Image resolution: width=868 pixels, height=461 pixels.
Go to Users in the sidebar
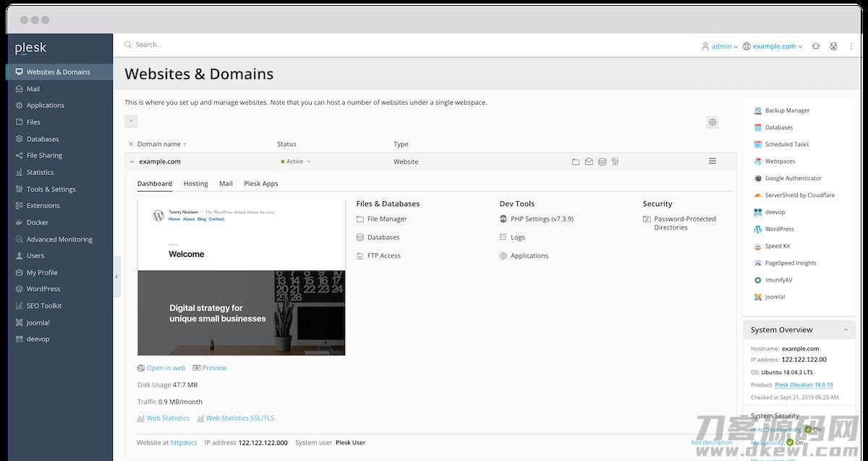(60, 256)
